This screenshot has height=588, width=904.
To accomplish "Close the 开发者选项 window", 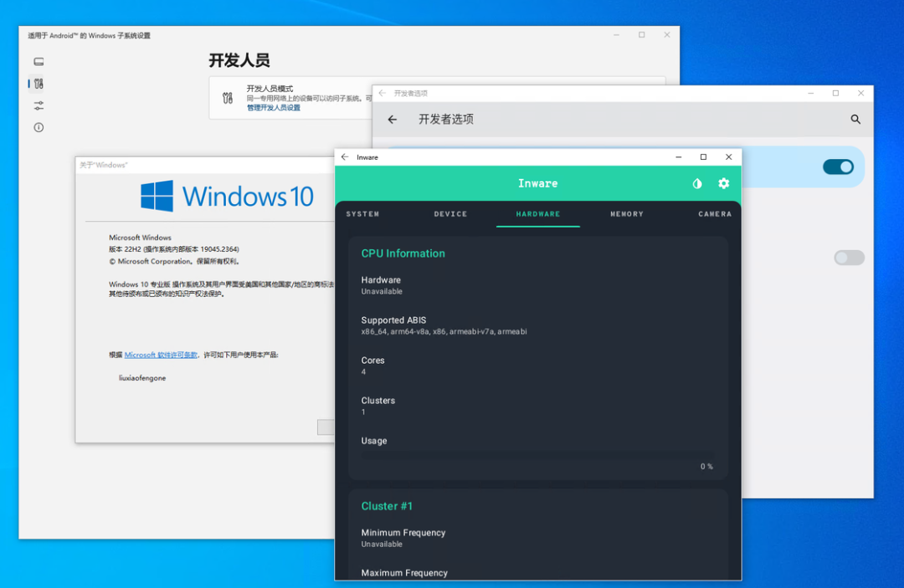I will point(860,93).
